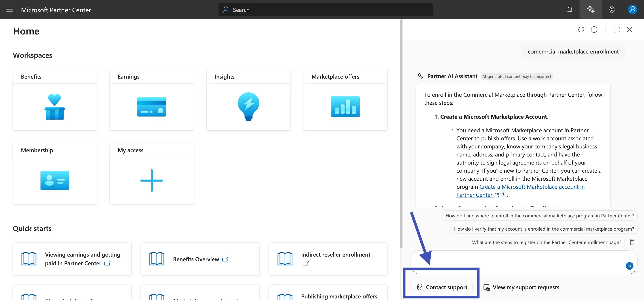The width and height of the screenshot is (644, 300).
Task: Select suggestion about verifying account is enrolled
Action: tap(544, 229)
